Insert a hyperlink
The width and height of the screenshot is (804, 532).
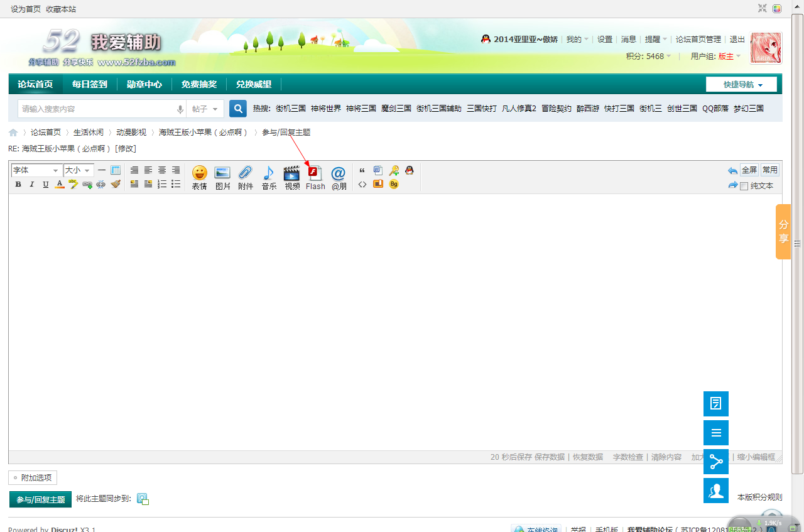(x=87, y=184)
